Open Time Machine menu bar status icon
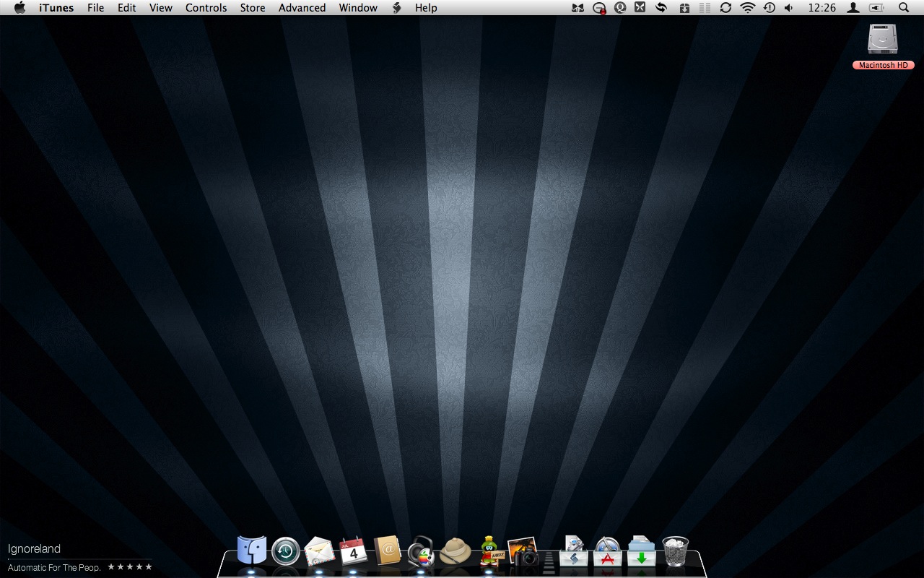924x578 pixels. click(x=769, y=8)
